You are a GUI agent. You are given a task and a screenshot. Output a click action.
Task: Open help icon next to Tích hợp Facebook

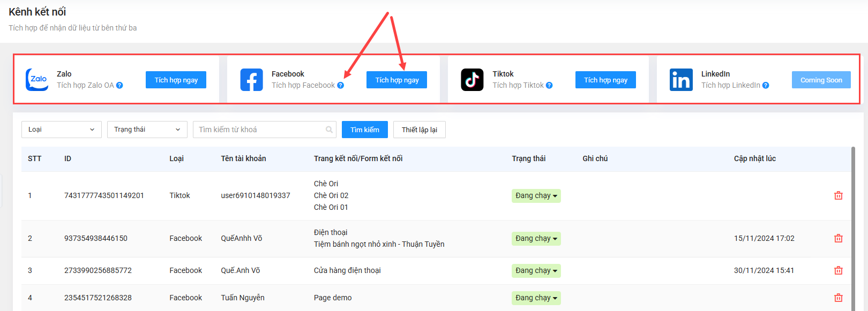pos(341,85)
